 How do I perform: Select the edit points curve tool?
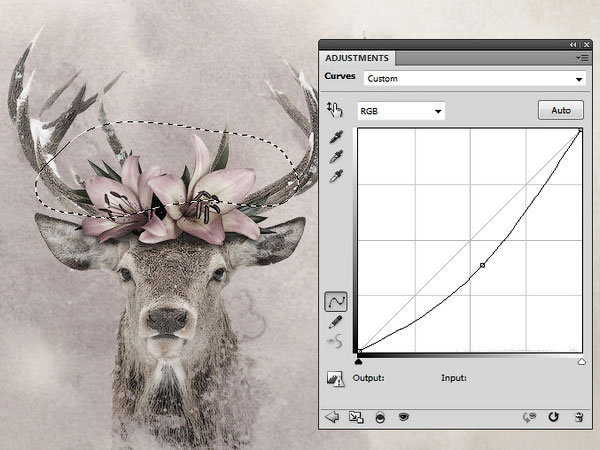336,302
